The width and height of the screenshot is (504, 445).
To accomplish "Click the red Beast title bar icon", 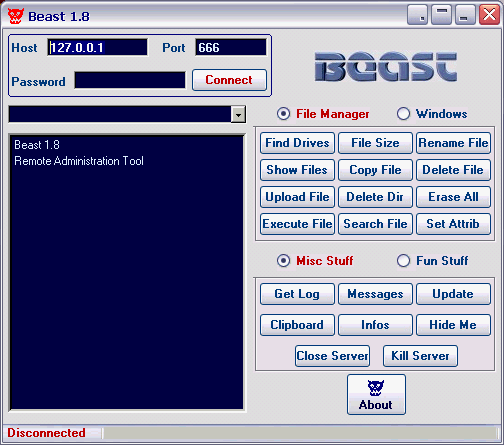I will tap(16, 16).
